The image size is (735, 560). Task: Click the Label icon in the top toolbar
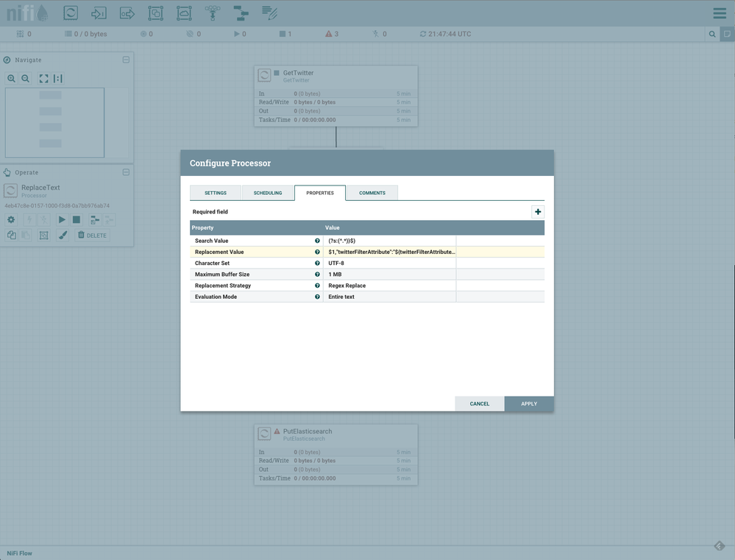[269, 13]
